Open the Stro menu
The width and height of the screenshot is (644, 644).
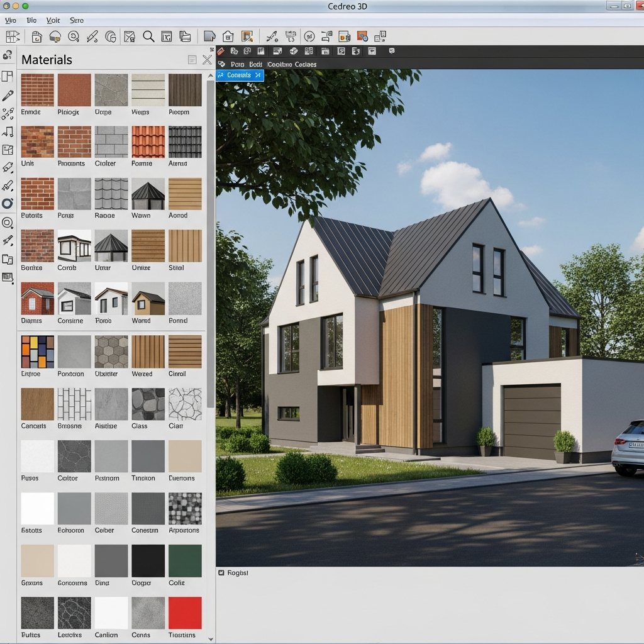pyautogui.click(x=76, y=21)
